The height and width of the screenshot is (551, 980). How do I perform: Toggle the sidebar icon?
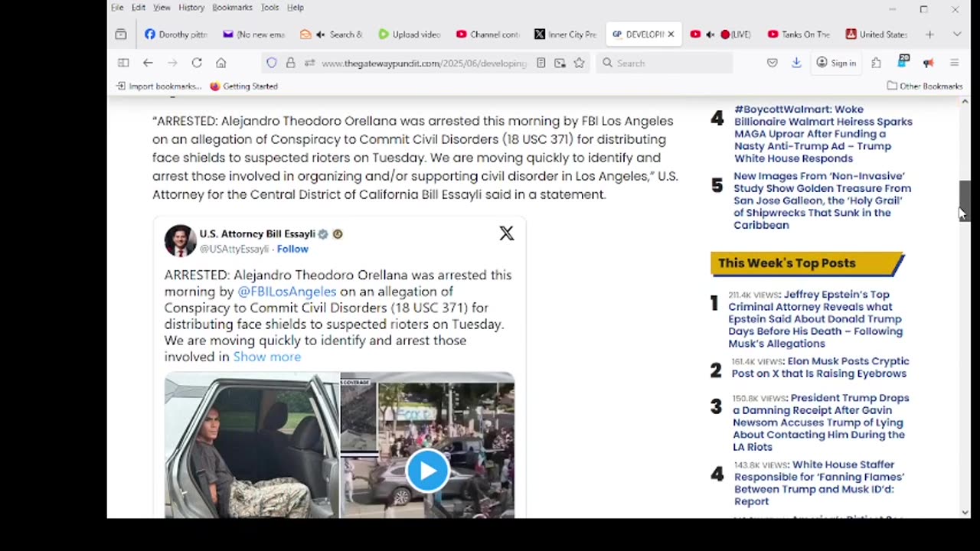(123, 63)
